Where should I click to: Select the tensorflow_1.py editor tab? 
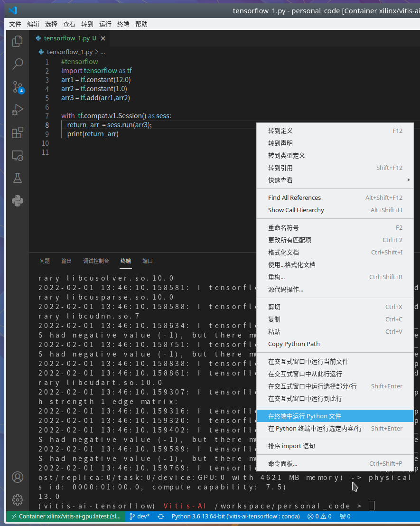click(x=70, y=38)
